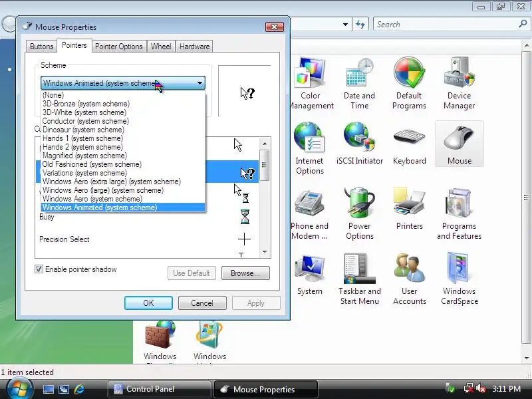Choose (None) scheme from list
532x399 pixels.
pos(123,95)
